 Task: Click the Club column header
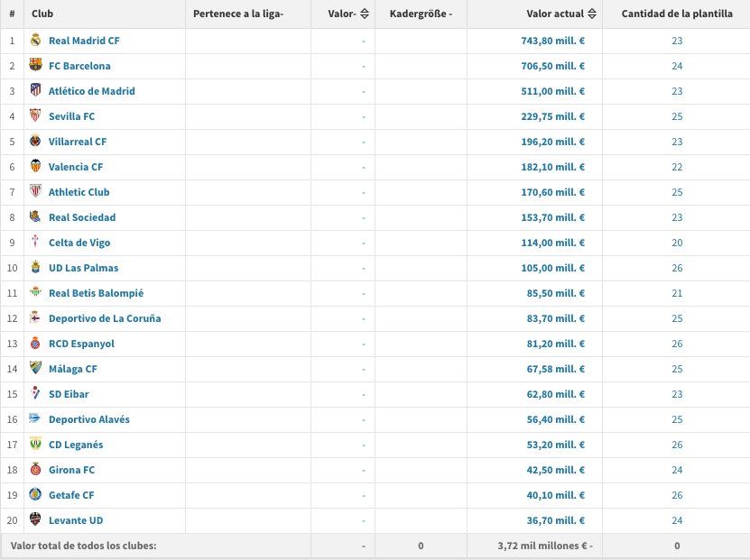pos(42,14)
